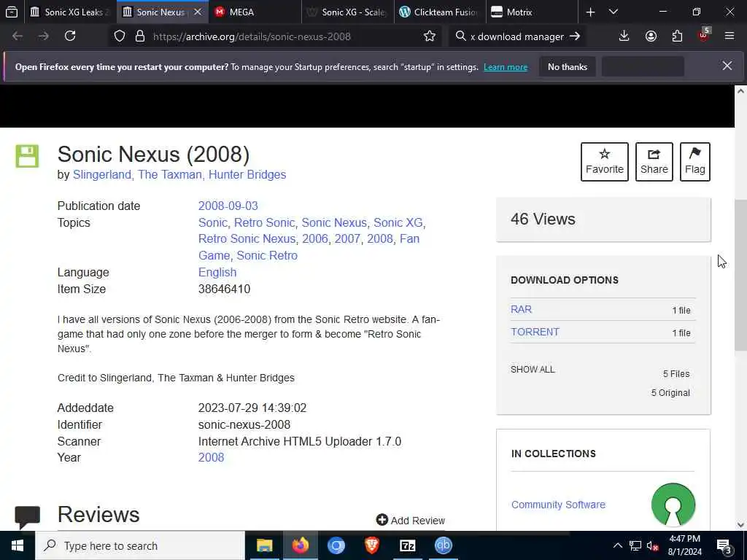Click the Add Review plus icon
Image resolution: width=747 pixels, height=560 pixels.
pyautogui.click(x=382, y=519)
